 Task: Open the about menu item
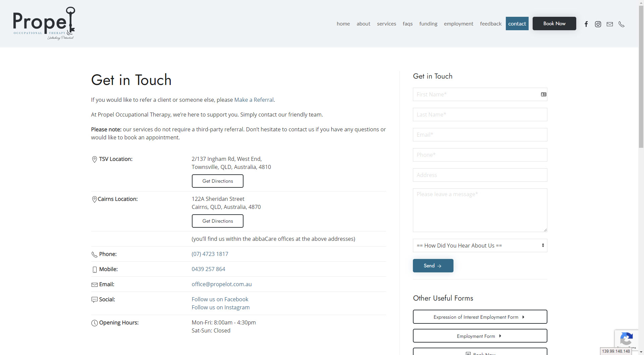[x=363, y=24]
